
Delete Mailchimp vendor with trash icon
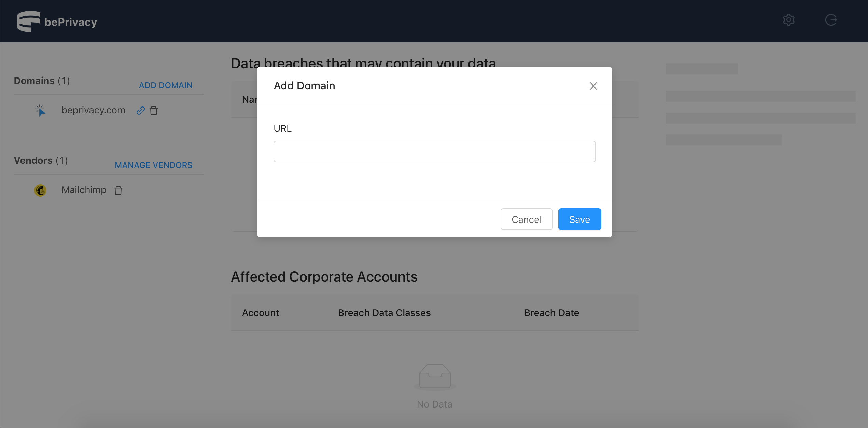click(x=118, y=190)
